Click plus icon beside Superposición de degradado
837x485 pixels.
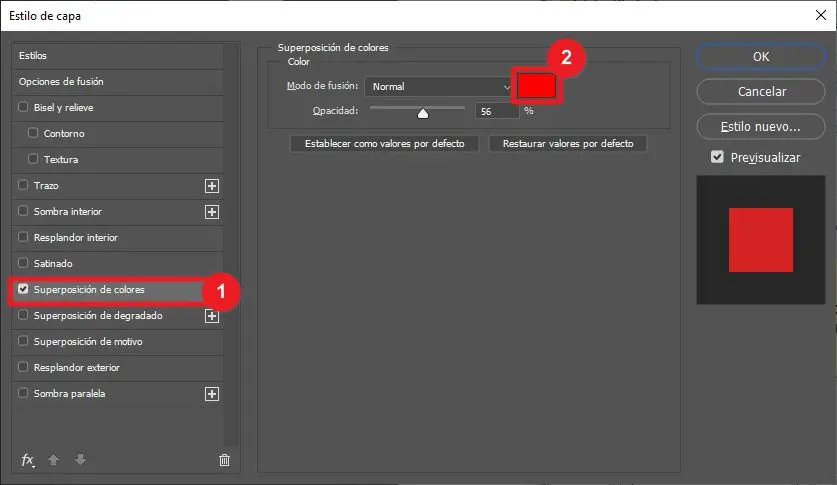211,316
